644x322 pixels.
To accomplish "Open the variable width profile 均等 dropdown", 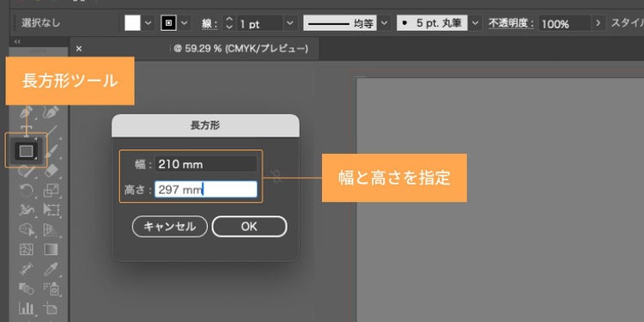I will point(384,23).
